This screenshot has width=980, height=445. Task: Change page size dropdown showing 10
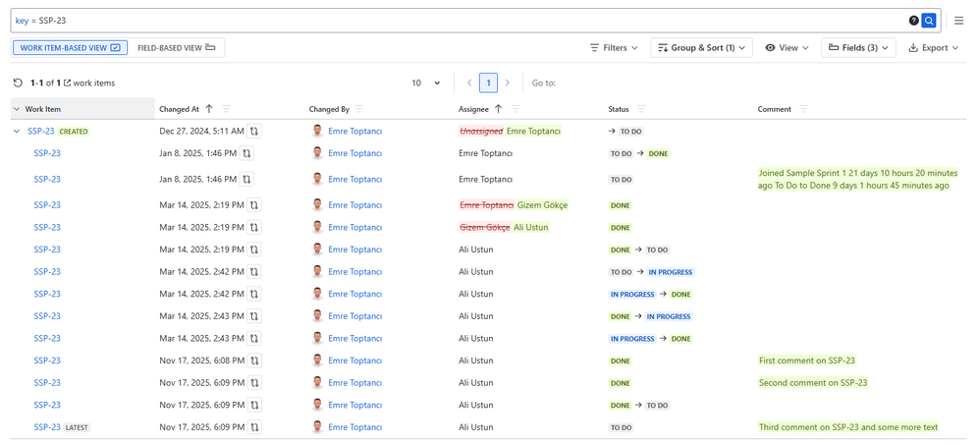coord(426,83)
